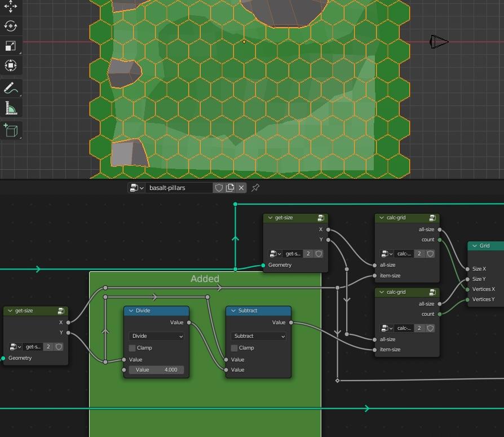Collapse the Grid node
The width and height of the screenshot is (504, 437).
tap(474, 246)
